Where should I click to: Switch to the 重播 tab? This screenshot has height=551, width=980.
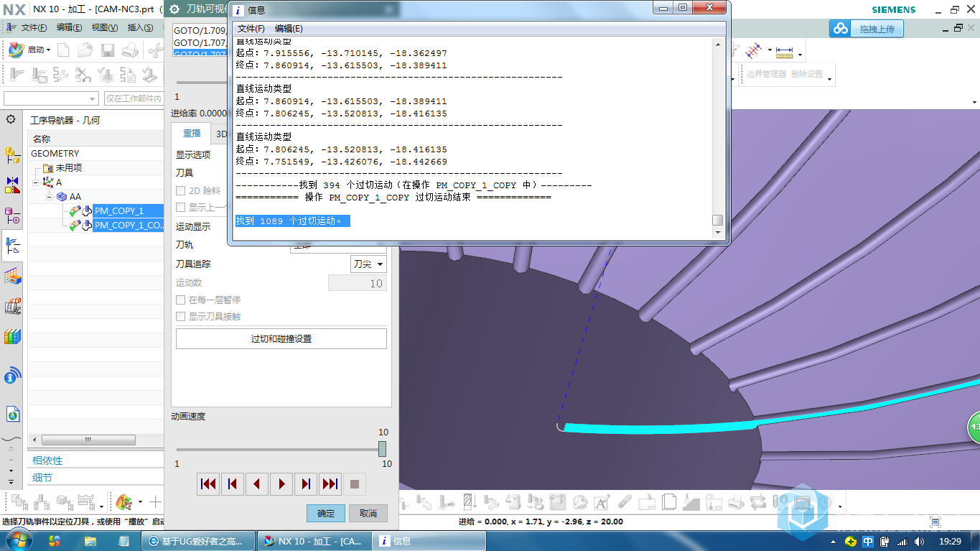click(191, 134)
